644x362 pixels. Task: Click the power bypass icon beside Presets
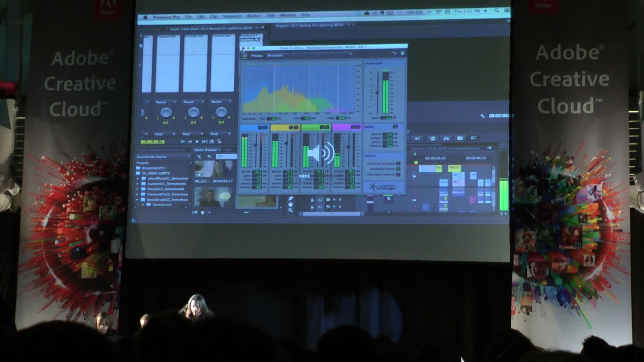(x=245, y=56)
